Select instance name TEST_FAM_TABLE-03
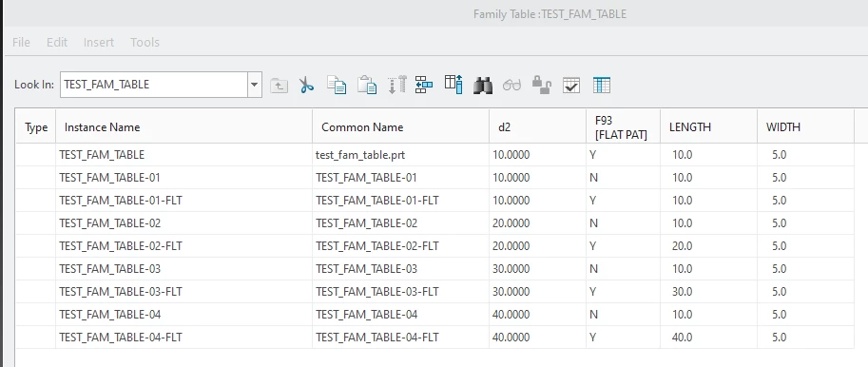The height and width of the screenshot is (367, 868). click(183, 269)
